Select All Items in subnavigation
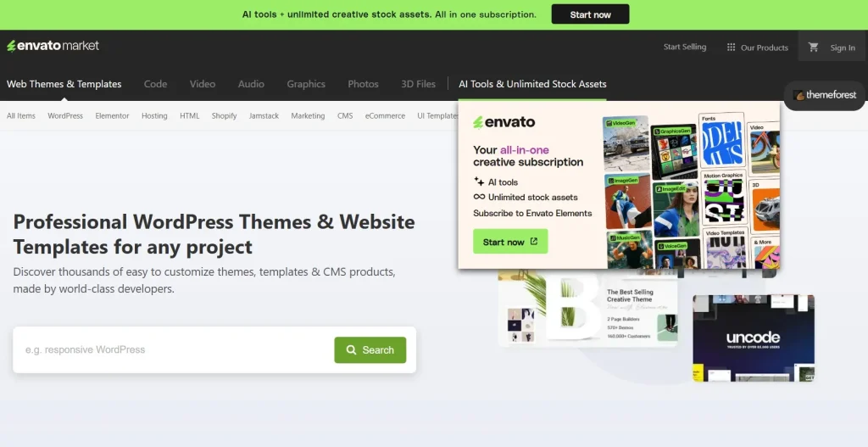The image size is (868, 447). (x=21, y=115)
